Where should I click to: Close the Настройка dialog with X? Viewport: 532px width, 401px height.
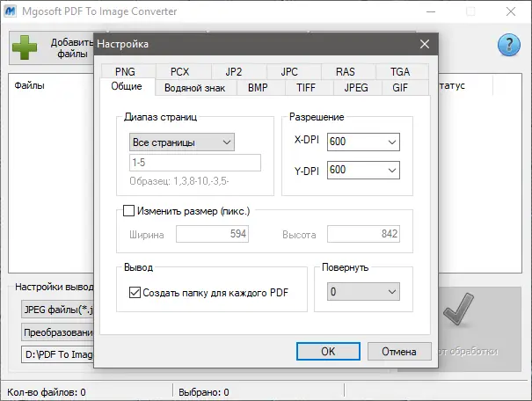(425, 44)
